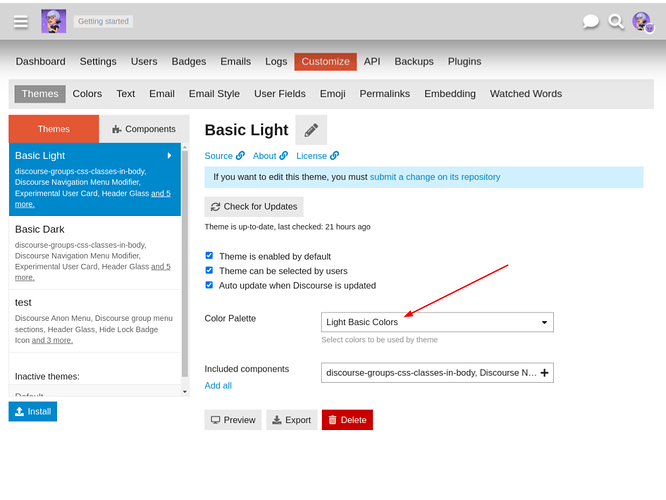
Task: Delete the Basic Light theme
Action: coord(347,420)
